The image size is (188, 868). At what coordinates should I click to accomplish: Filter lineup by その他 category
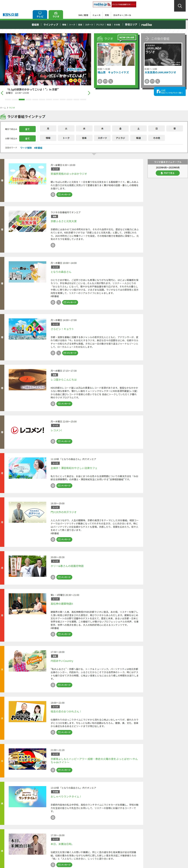click(x=156, y=138)
